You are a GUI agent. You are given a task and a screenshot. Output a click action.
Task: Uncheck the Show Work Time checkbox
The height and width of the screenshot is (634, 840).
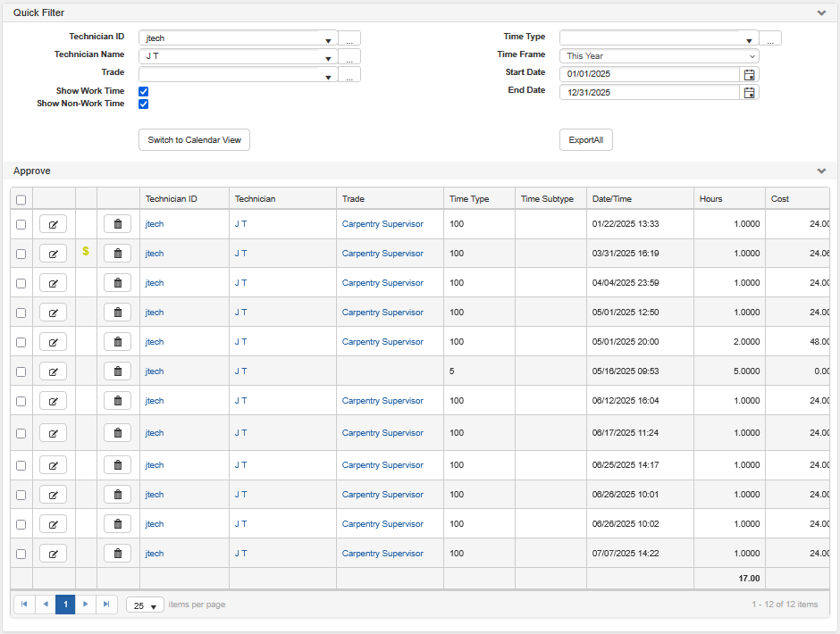pyautogui.click(x=143, y=91)
